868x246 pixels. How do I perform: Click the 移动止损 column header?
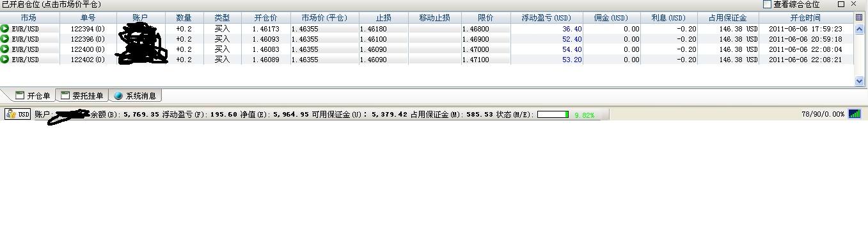click(x=434, y=18)
